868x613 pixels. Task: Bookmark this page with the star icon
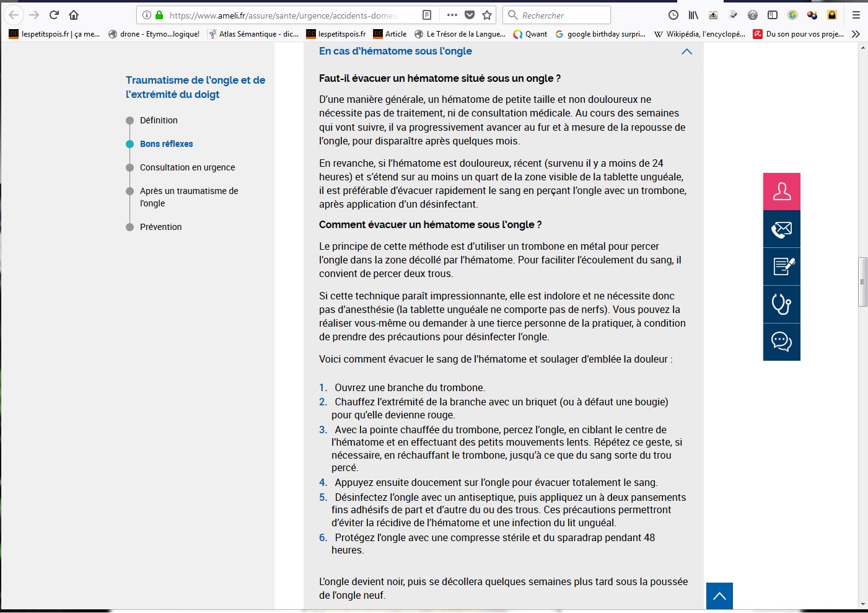[x=487, y=15]
